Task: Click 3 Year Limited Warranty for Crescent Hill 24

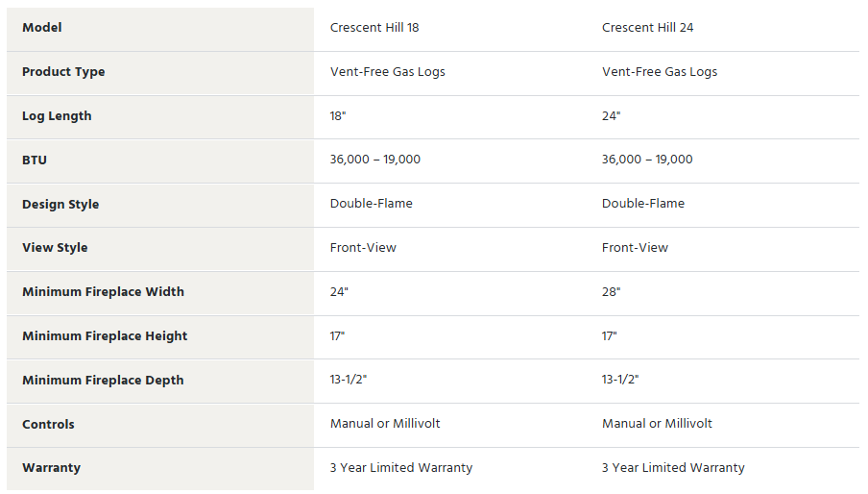Action: point(673,468)
